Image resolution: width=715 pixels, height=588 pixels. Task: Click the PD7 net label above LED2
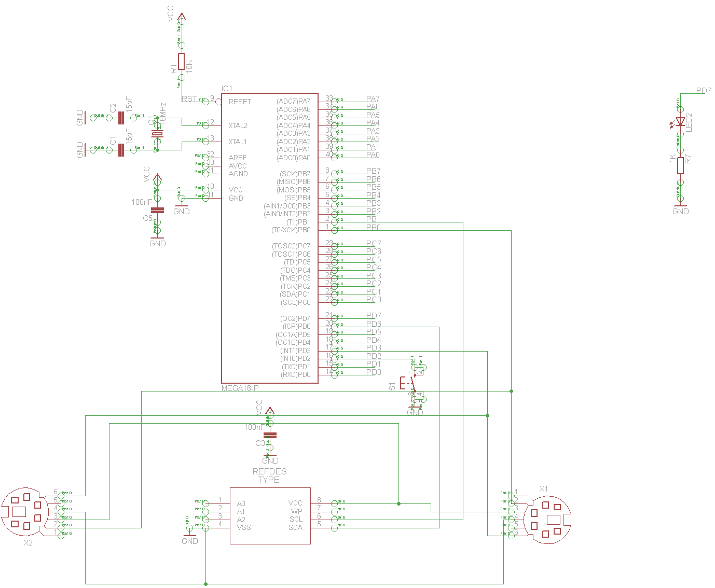tap(704, 90)
